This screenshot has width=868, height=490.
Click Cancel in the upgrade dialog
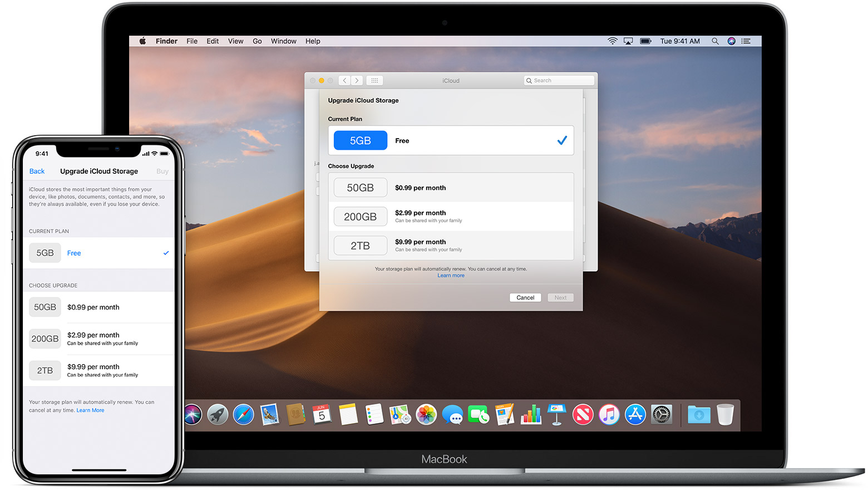click(x=525, y=298)
